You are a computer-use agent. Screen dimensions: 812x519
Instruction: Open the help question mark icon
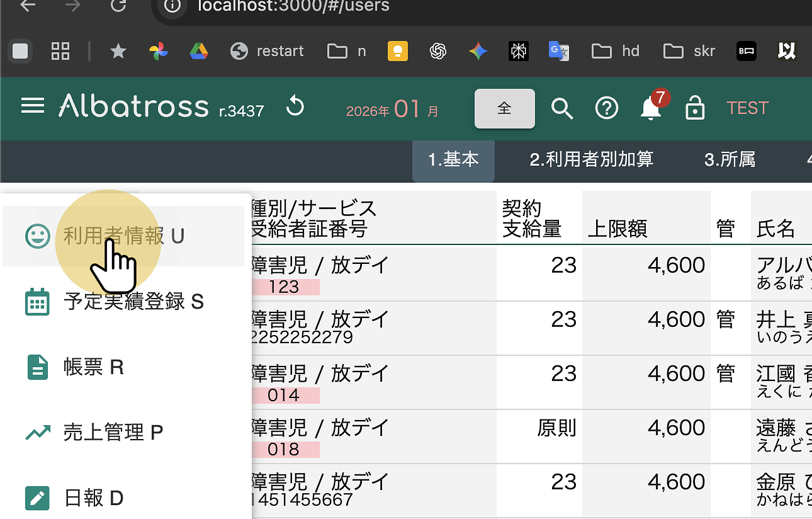pyautogui.click(x=606, y=108)
